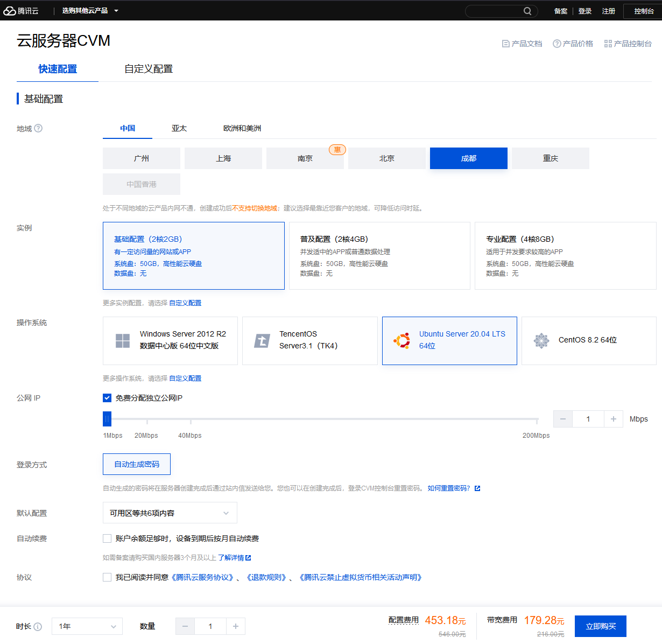The width and height of the screenshot is (662, 644).
Task: Click 登录 in top bar
Action: (x=585, y=11)
